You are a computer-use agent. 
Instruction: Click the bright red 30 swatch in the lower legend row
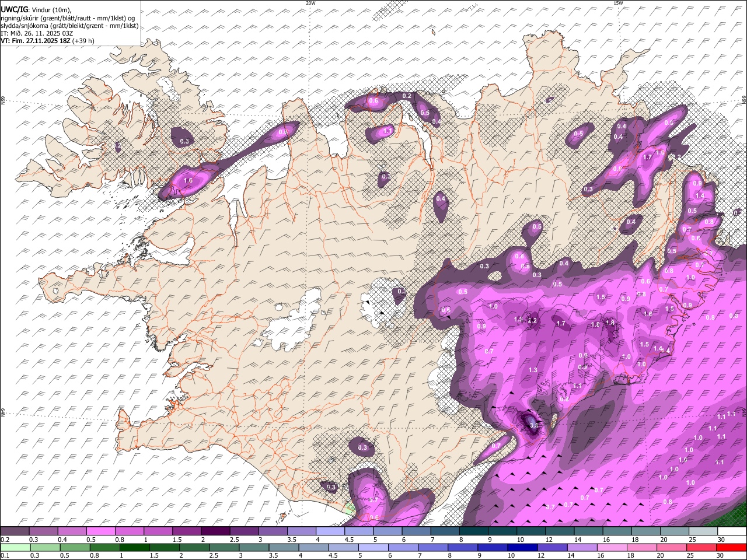coord(731,547)
